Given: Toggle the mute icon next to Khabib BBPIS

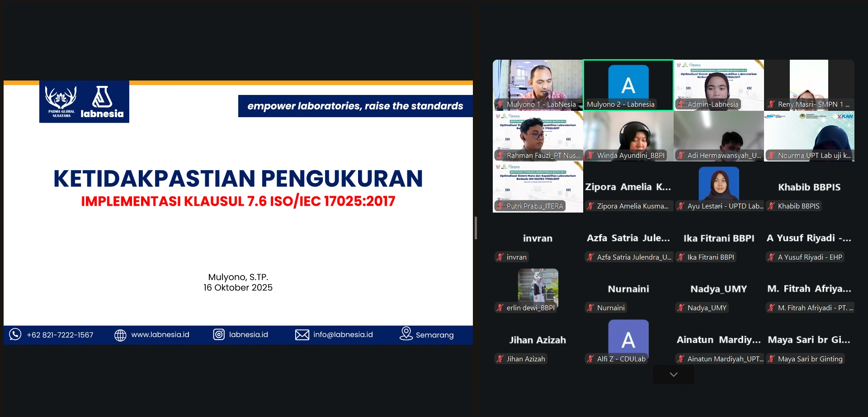Looking at the screenshot, I should (x=771, y=206).
